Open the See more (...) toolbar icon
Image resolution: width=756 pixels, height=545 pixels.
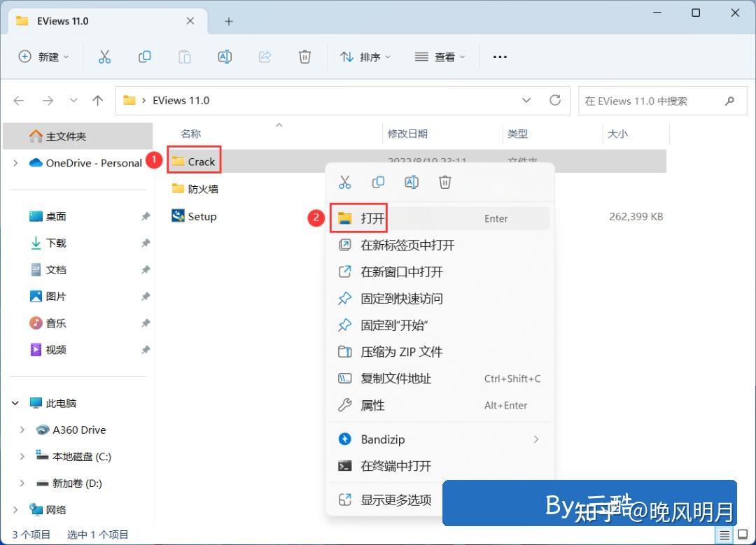click(x=499, y=57)
